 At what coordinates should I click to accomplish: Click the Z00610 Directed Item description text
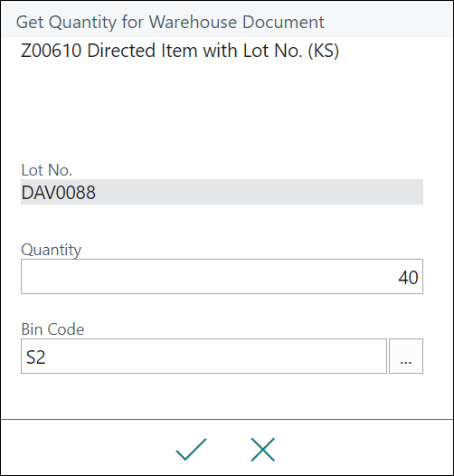click(179, 51)
